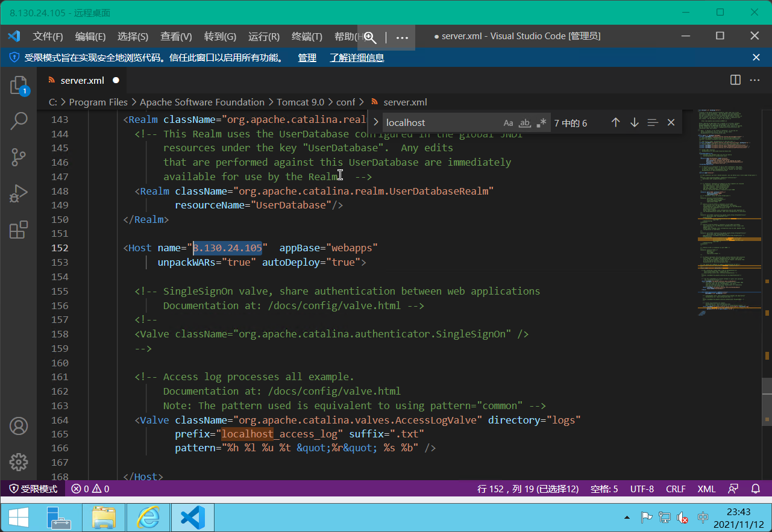Click Apache Software Foundation breadcrumb
This screenshot has height=532, width=772.
pyautogui.click(x=202, y=102)
